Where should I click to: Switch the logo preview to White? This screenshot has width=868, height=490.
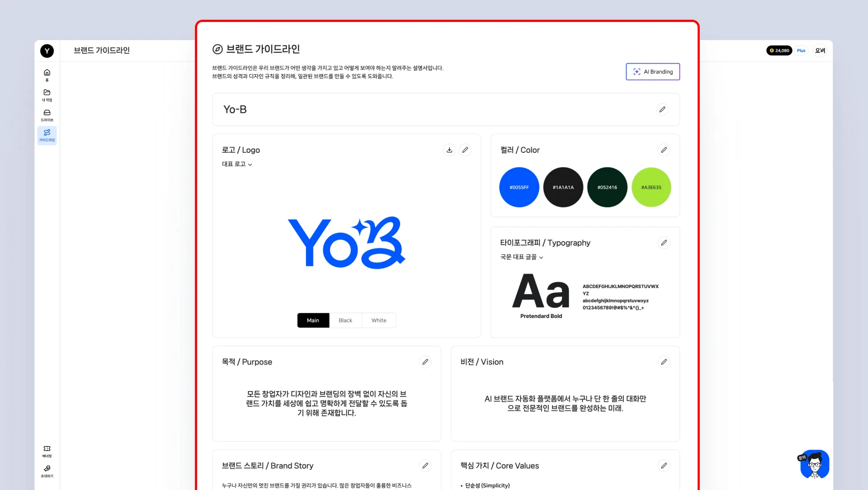pos(379,320)
